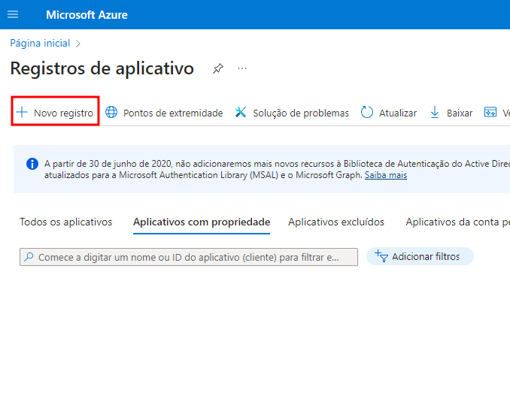Click the globe icon for endpoints
The width and height of the screenshot is (510, 420).
111,113
